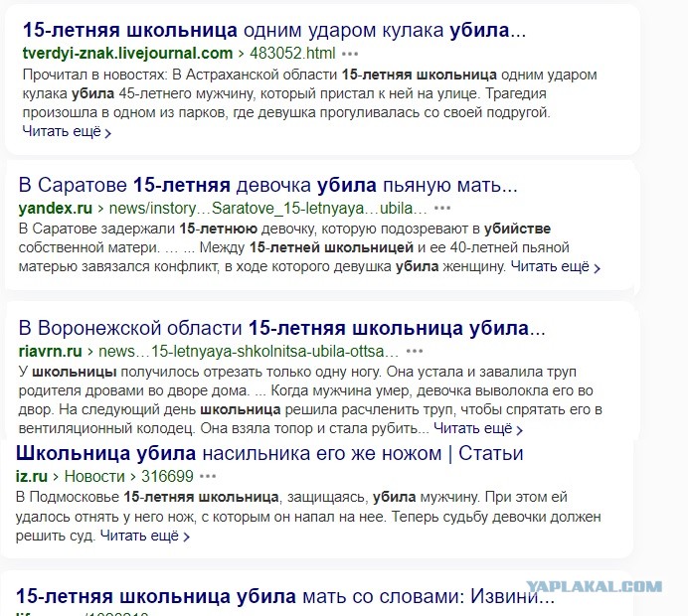
Task: Click the '316699' path of iz.ru result
Action: coord(167,476)
